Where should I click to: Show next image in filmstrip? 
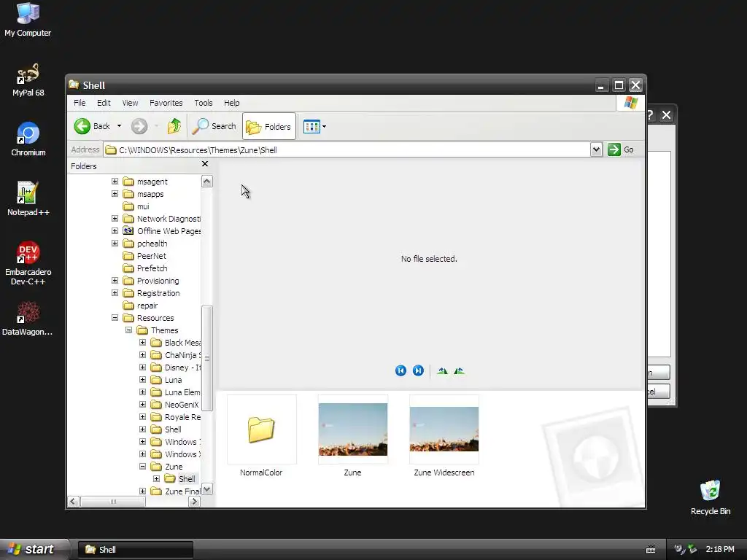pos(418,370)
